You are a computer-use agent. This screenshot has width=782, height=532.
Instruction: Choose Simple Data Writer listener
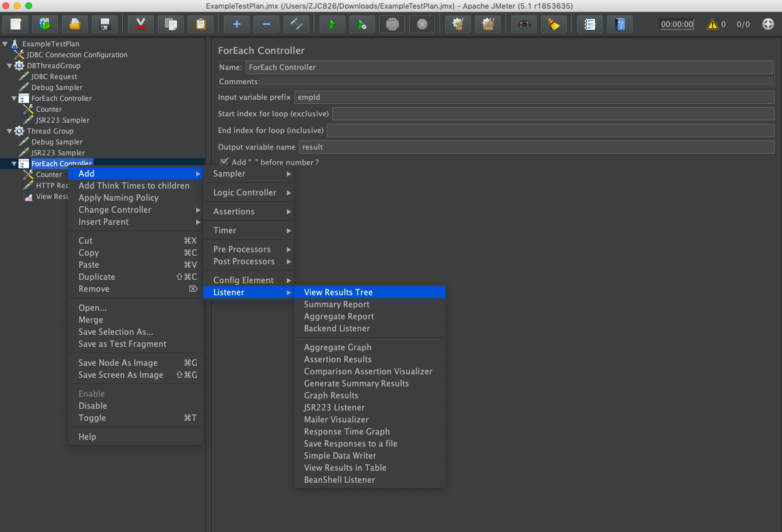tap(369, 456)
